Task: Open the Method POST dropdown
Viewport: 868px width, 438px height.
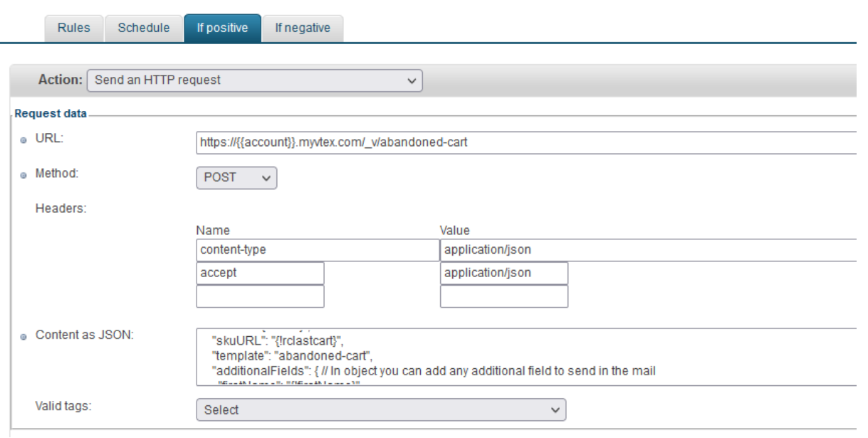Action: point(236,178)
